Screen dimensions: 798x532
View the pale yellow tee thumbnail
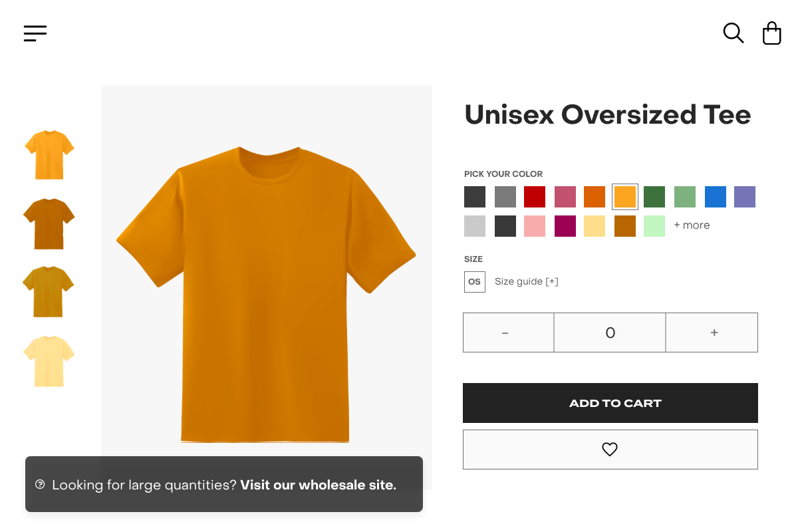tap(49, 361)
